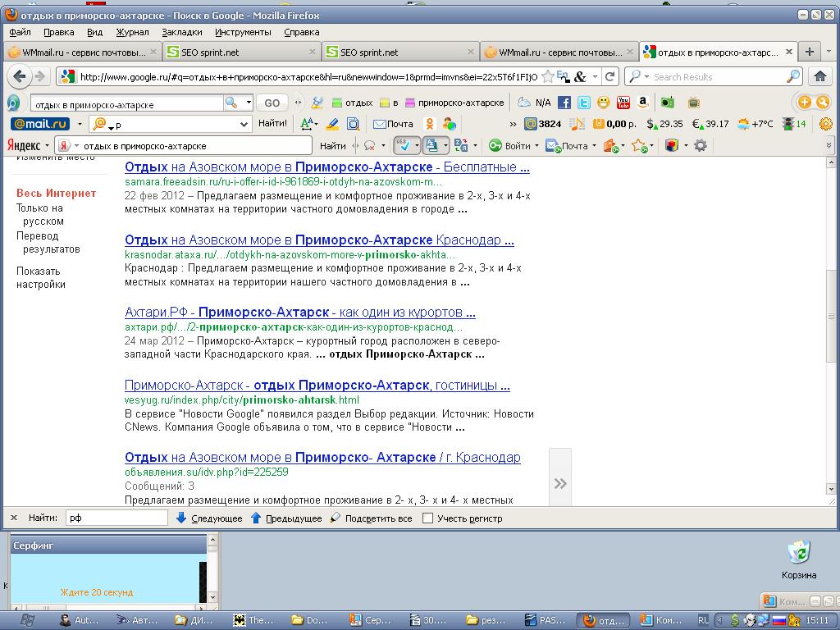Click the dollar exchange rate 29.35

point(664,125)
